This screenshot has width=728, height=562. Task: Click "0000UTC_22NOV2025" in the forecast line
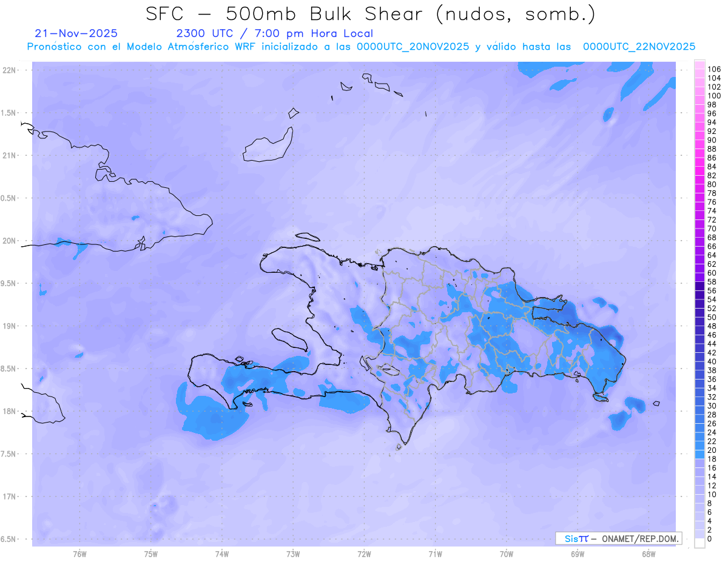[x=639, y=47]
